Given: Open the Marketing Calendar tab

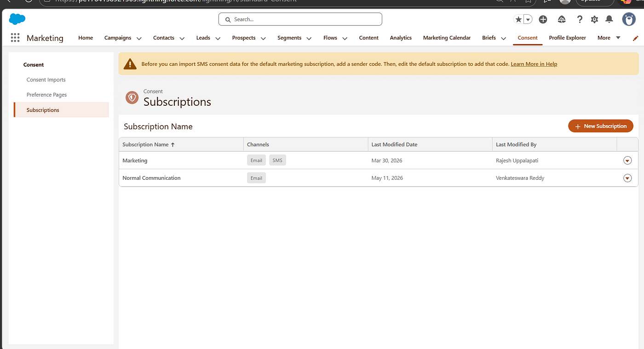Looking at the screenshot, I should 447,38.
